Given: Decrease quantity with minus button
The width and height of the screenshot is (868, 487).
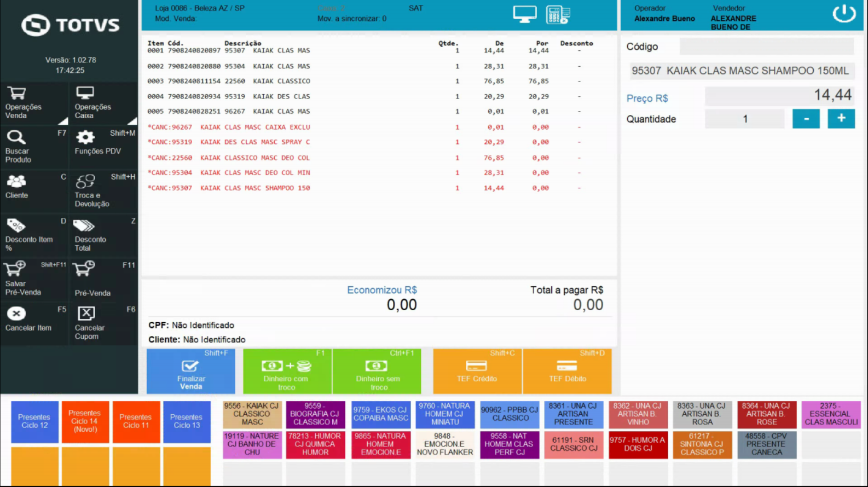Looking at the screenshot, I should [x=806, y=119].
